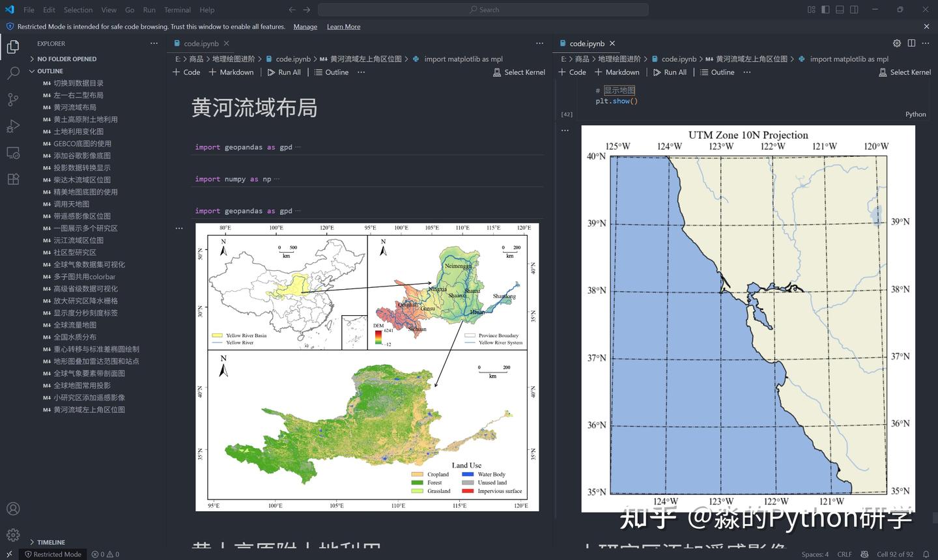
Task: Toggle the Secondary Side Bar
Action: (x=854, y=10)
